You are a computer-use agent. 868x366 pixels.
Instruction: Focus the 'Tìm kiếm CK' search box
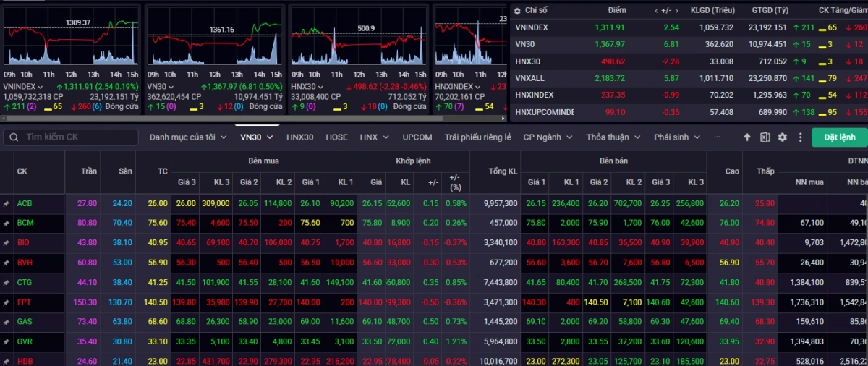click(70, 137)
